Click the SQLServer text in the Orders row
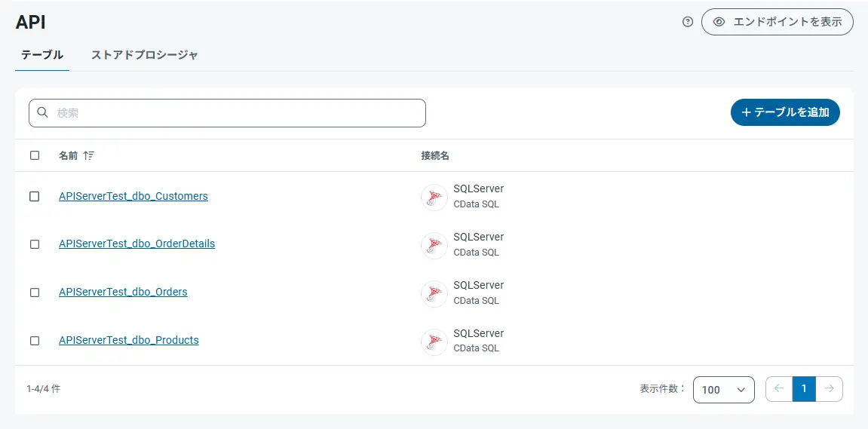This screenshot has height=429, width=868. click(478, 285)
